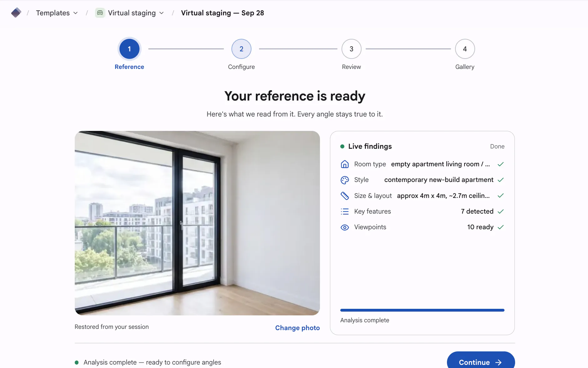Click the checkmark on Key features row

(500, 211)
